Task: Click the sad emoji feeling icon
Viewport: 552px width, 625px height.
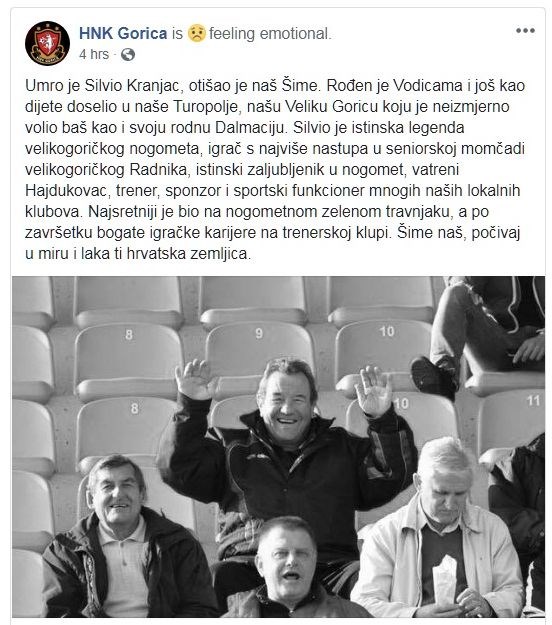Action: [x=196, y=33]
